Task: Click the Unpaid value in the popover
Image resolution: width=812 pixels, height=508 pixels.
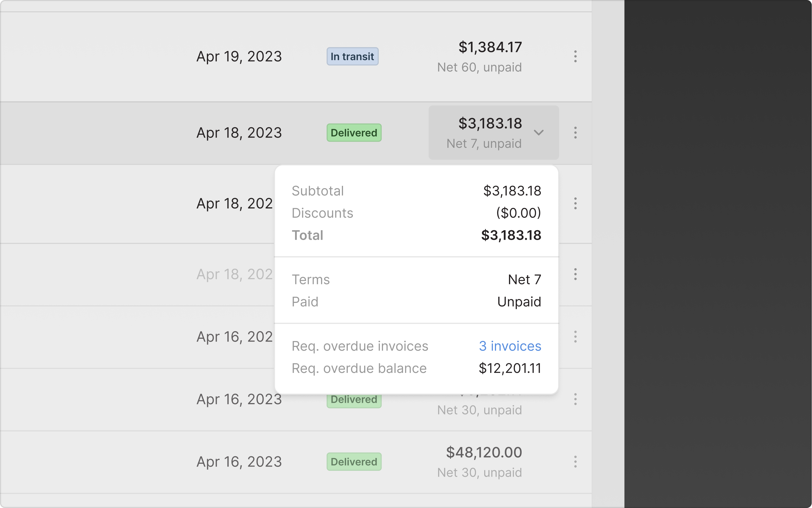Action: coord(519,301)
